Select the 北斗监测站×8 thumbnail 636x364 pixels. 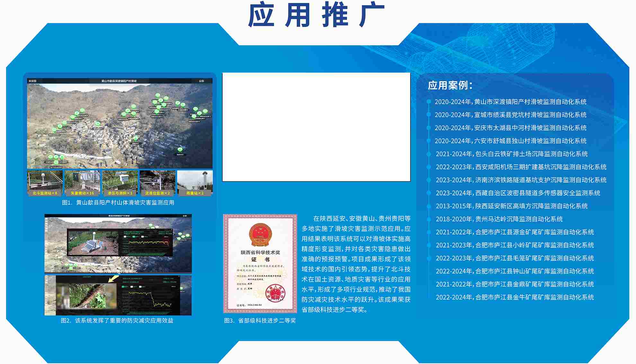[45, 183]
